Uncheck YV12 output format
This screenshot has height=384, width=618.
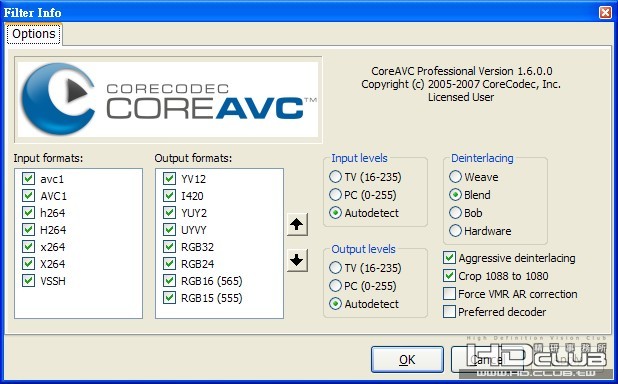pyautogui.click(x=169, y=179)
